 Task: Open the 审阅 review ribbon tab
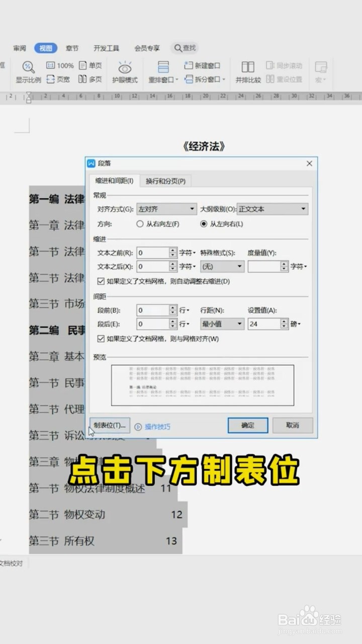pos(20,48)
